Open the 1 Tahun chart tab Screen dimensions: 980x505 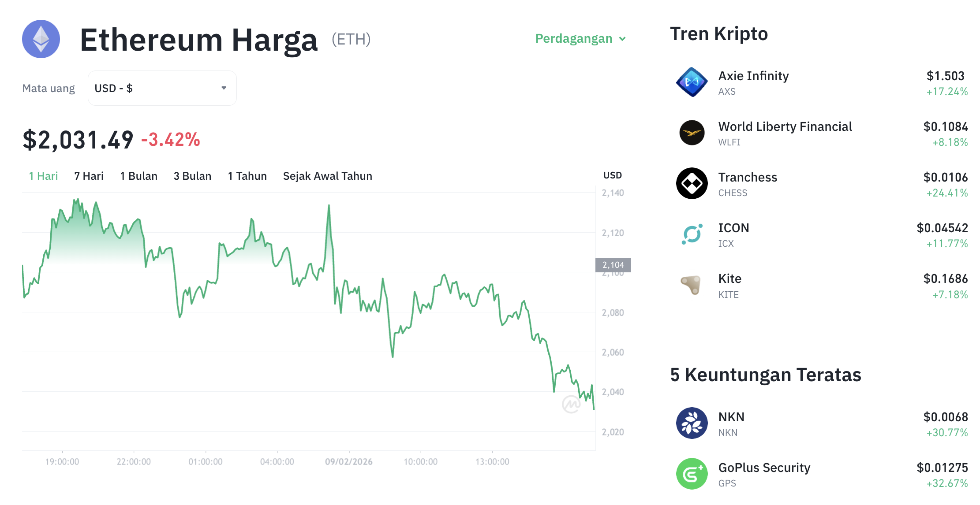click(x=247, y=176)
